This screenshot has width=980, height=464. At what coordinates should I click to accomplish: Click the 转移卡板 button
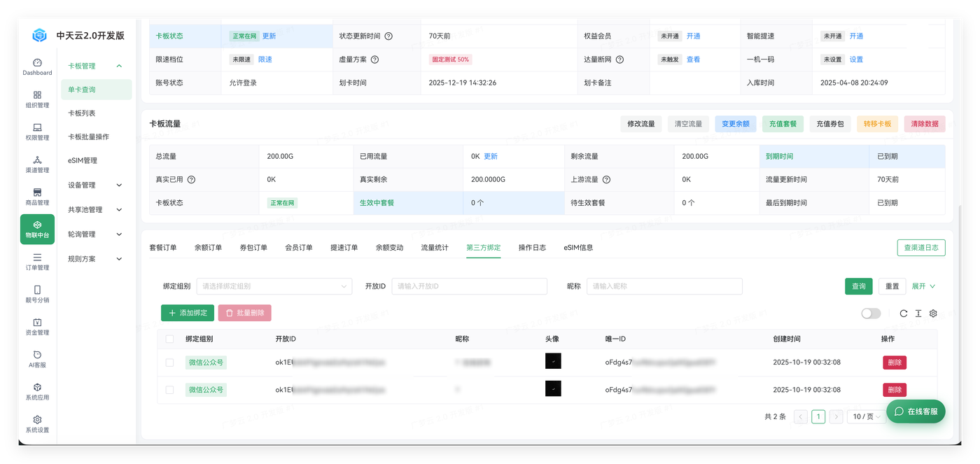click(x=878, y=124)
